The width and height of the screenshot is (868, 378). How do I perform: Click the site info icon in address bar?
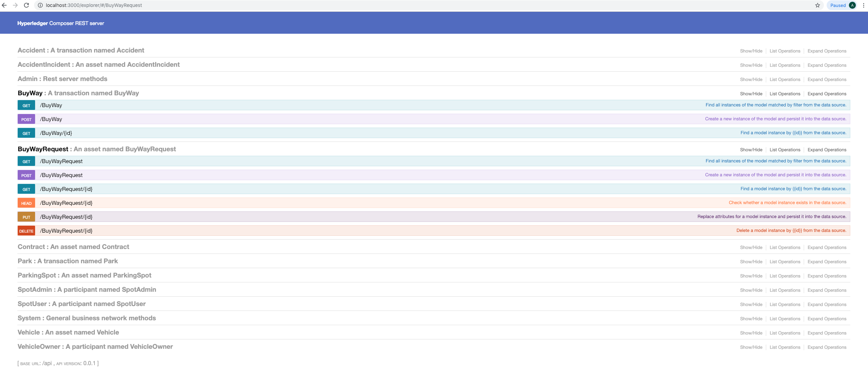40,5
